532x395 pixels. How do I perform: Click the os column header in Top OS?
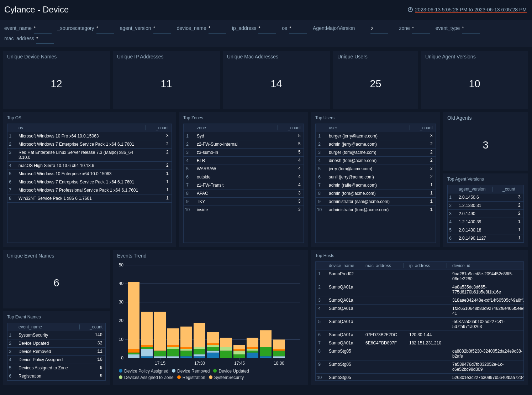[x=21, y=128]
